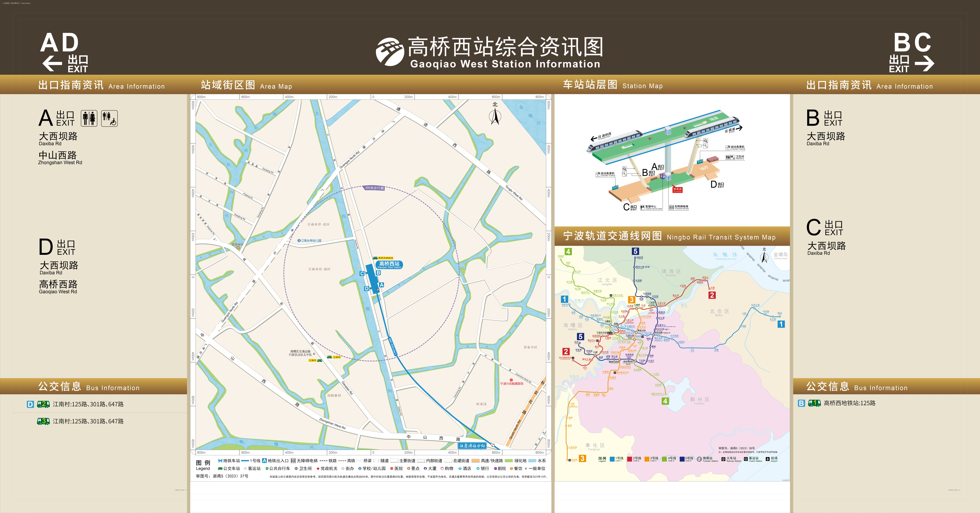Click 审图号 浙甬S(2023)37号 text

[222, 476]
